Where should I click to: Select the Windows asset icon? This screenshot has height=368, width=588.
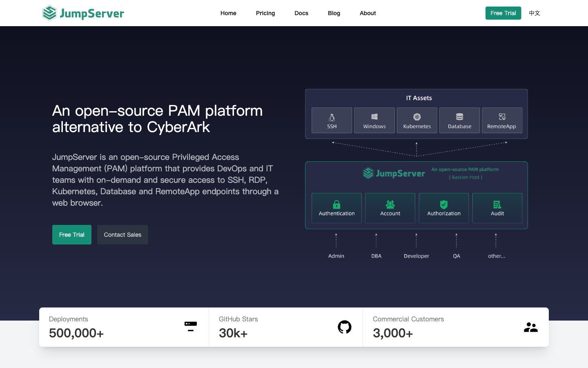pos(374,117)
